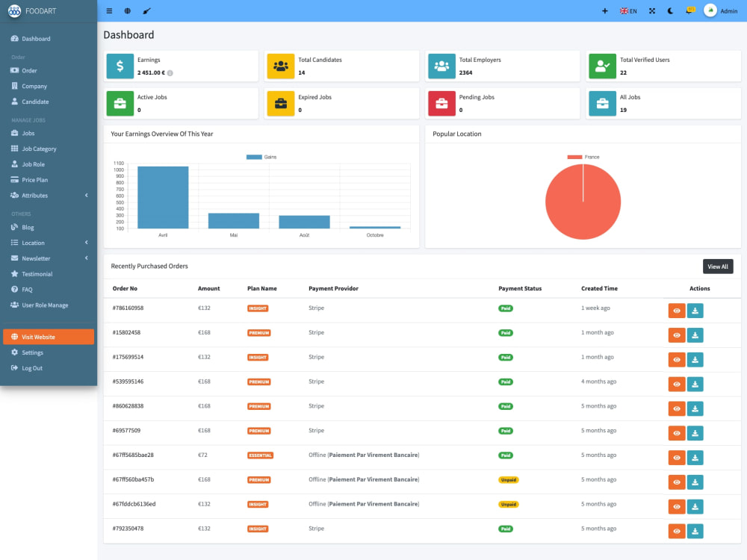Click the Unpaid badge for order #67fddcb6136ed

point(508,504)
